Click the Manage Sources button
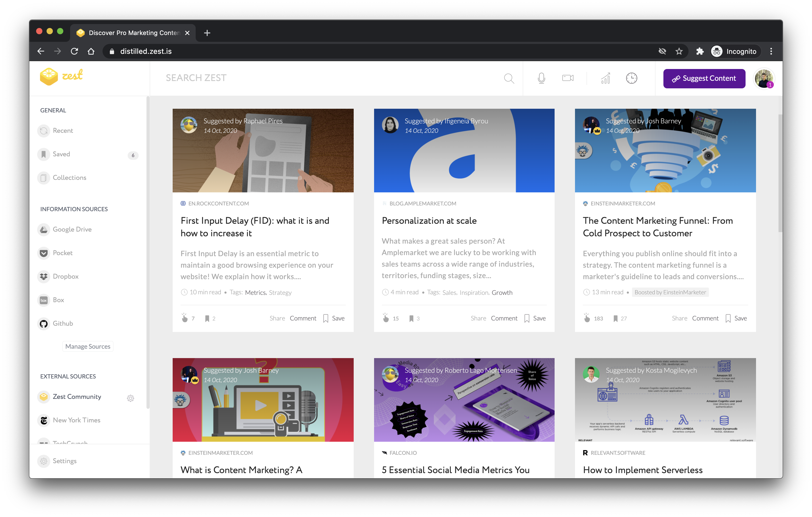Image resolution: width=812 pixels, height=517 pixels. [88, 346]
